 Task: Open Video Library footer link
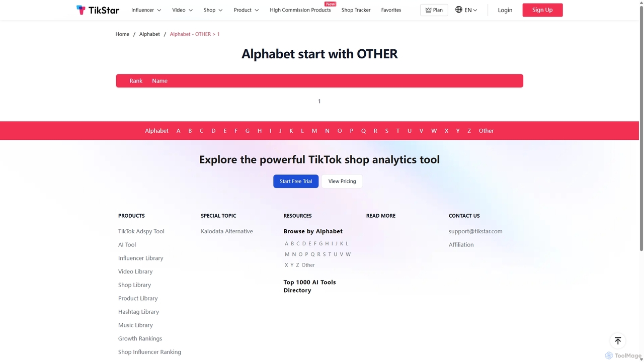135,271
